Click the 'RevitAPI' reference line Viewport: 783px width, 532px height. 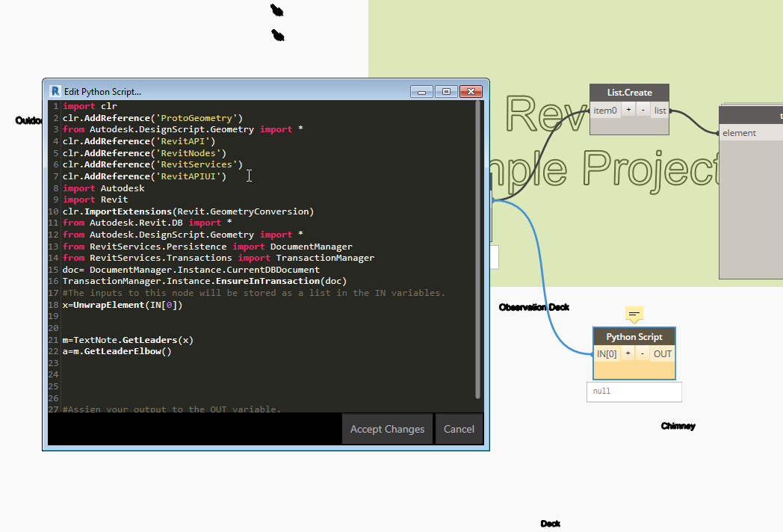(x=139, y=141)
